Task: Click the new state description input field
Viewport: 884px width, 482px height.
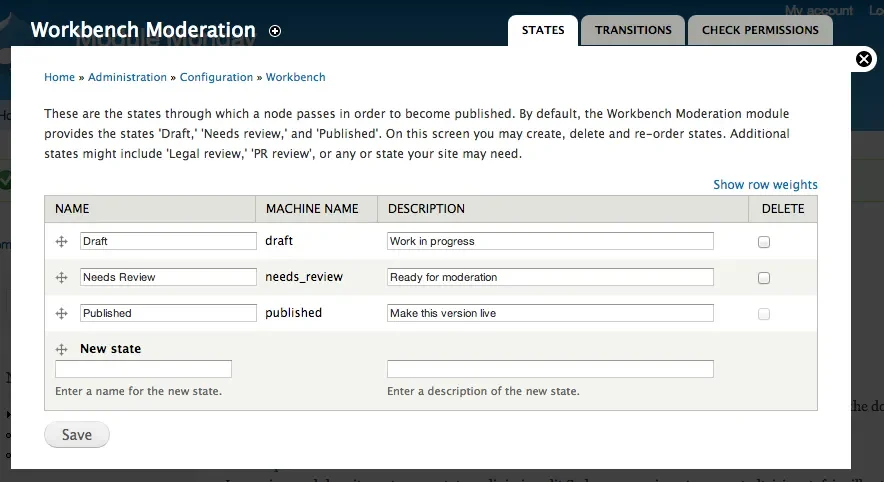Action: click(x=550, y=369)
